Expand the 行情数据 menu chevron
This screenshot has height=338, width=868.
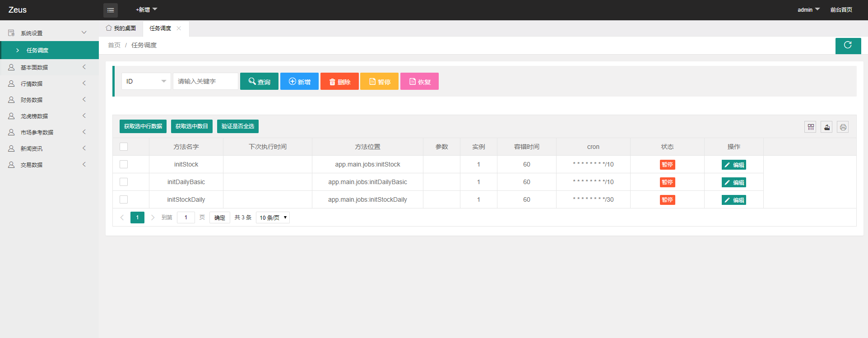84,83
